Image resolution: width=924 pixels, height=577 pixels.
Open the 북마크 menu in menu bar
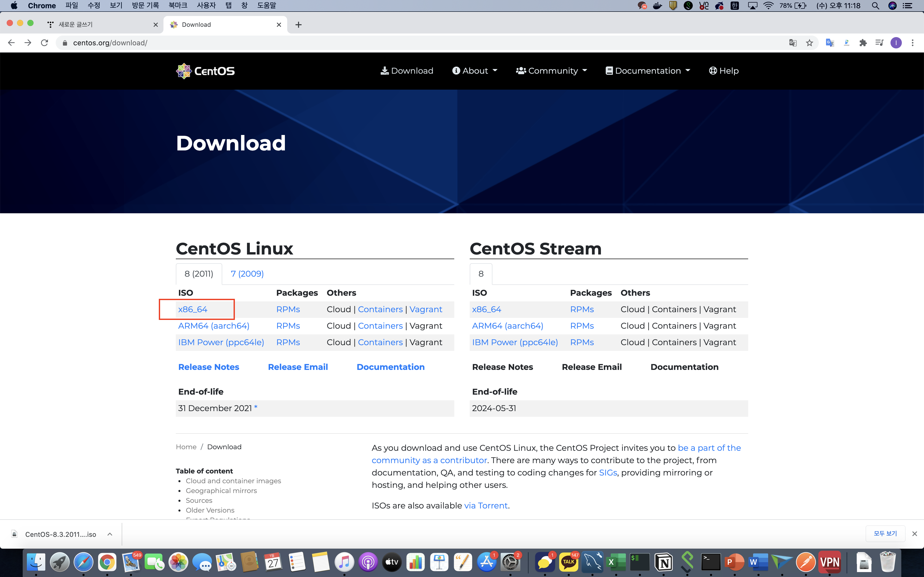pos(178,5)
